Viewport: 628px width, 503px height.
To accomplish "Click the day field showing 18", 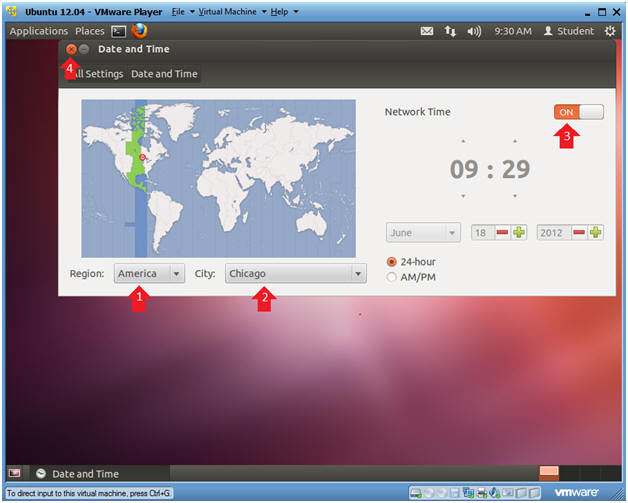I will (x=482, y=232).
